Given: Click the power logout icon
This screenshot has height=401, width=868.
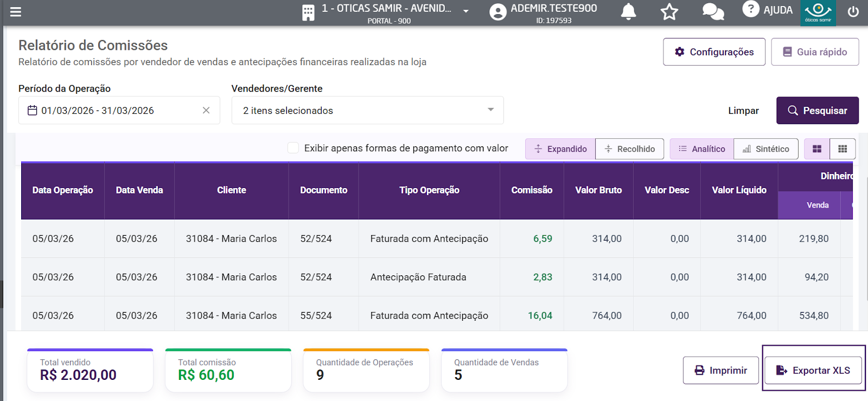Looking at the screenshot, I should pos(853,12).
